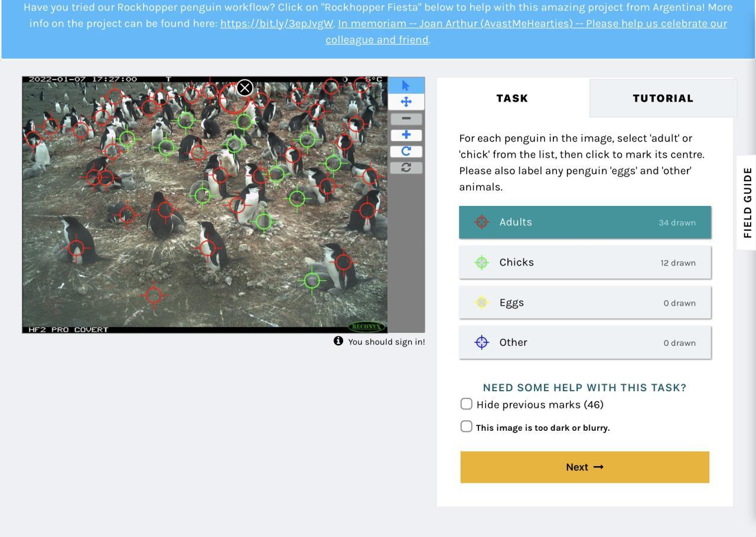Click the '12 drawn' count

pos(678,263)
